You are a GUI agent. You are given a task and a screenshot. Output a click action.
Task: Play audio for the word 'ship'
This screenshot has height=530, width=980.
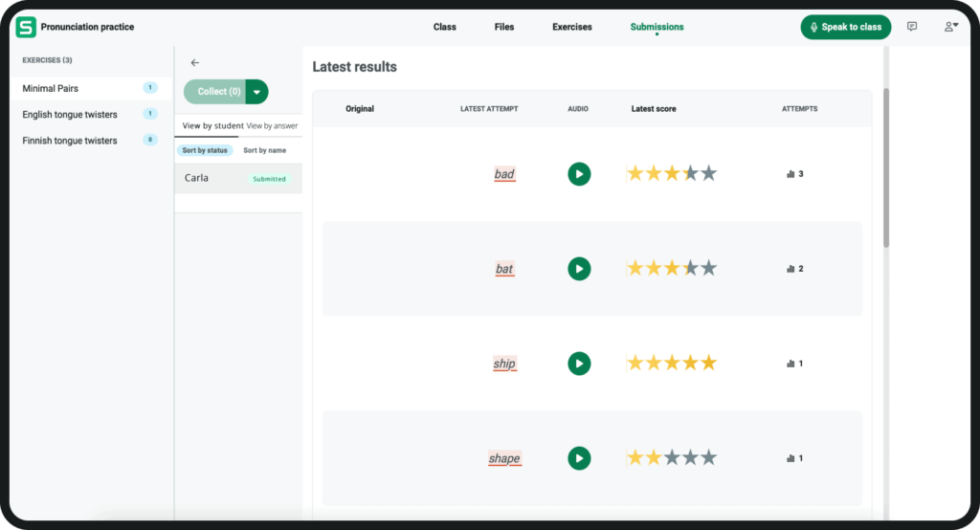[x=579, y=364]
